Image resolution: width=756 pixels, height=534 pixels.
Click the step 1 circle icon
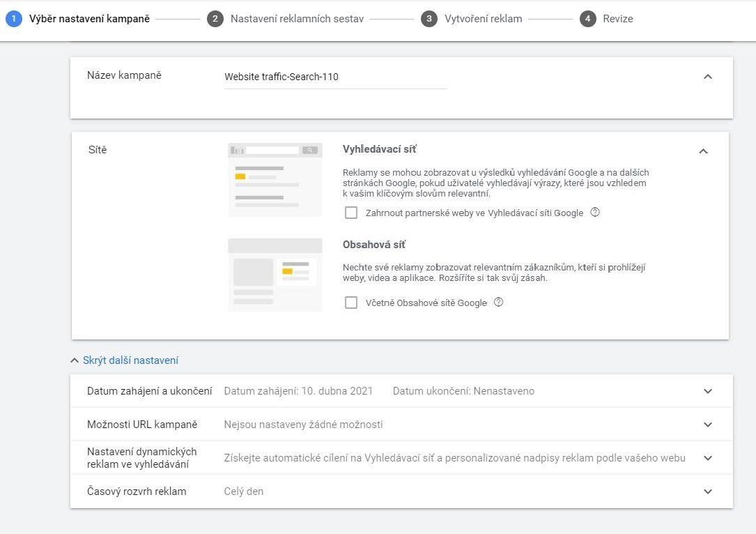tap(14, 19)
